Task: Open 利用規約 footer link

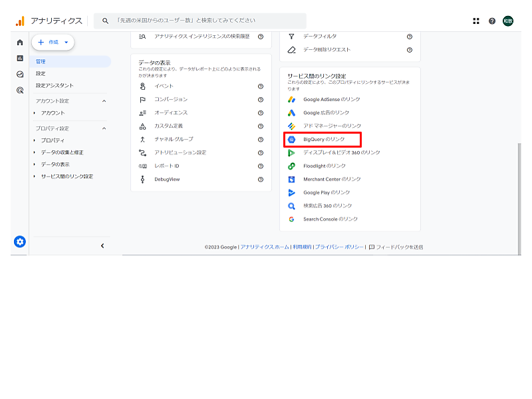Action: pos(302,247)
